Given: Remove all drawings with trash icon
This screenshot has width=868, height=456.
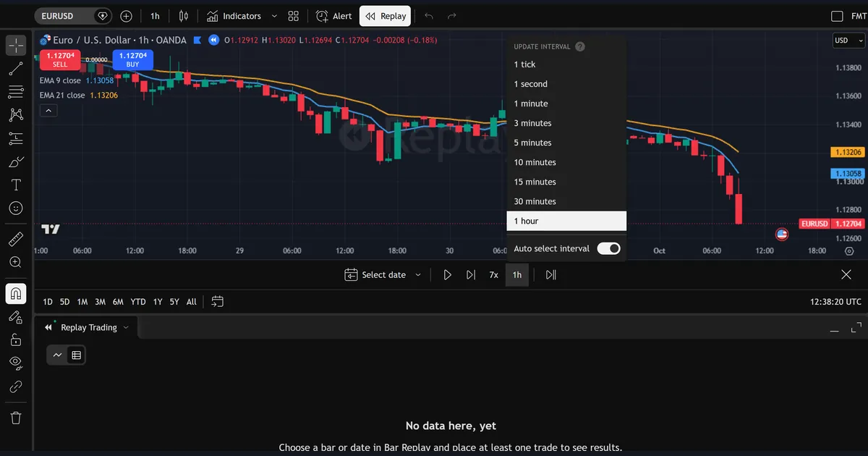Looking at the screenshot, I should [16, 418].
